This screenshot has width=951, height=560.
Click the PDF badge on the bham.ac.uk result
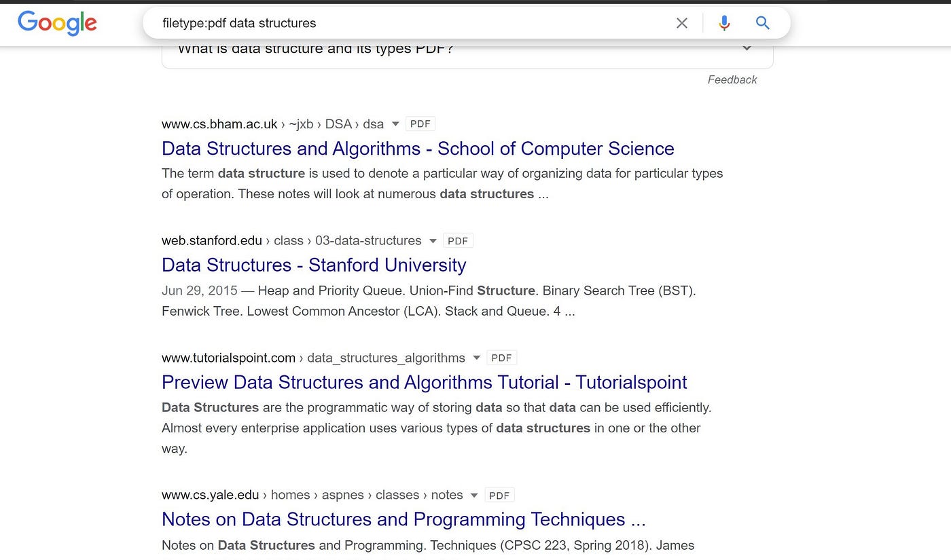pos(420,124)
